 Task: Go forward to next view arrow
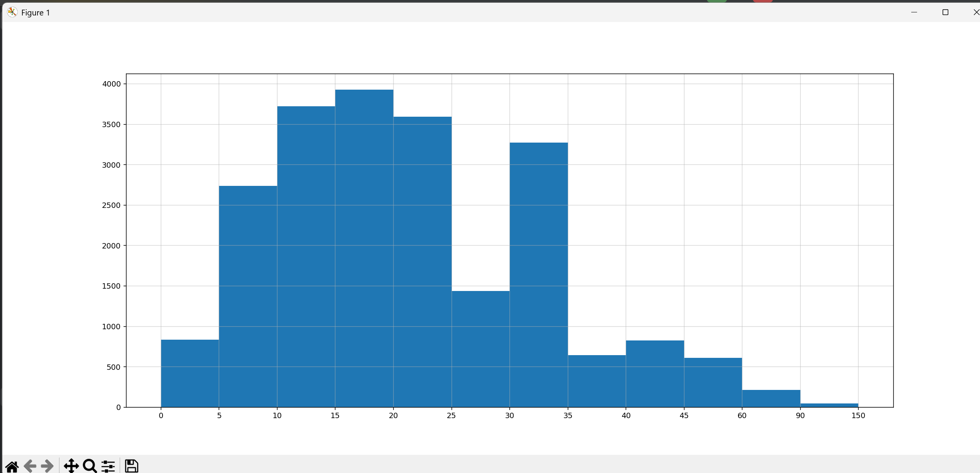[x=47, y=466]
